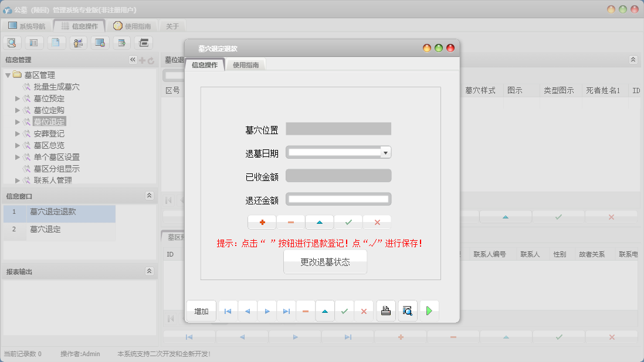Switch to the 系统导航 tab
Viewport: 644px width, 362px height.
pos(28,25)
